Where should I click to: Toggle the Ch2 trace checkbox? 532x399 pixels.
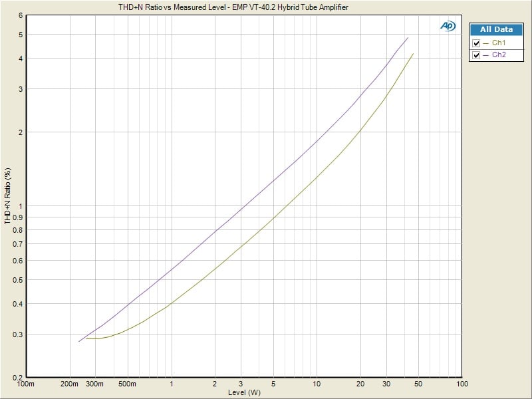[476, 55]
